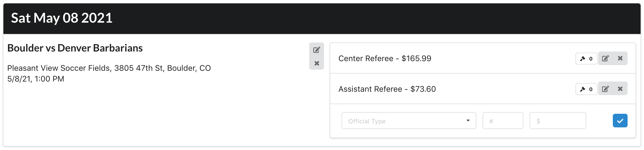This screenshot has width=644, height=150.
Task: Click the zero bid count on Assistant Referee
Action: tap(591, 89)
